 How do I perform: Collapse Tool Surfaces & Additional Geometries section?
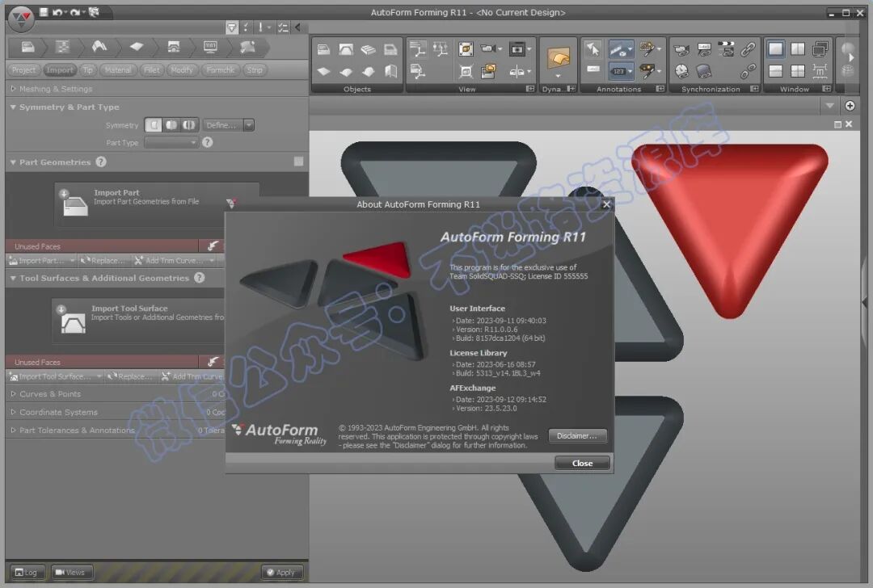coord(13,278)
